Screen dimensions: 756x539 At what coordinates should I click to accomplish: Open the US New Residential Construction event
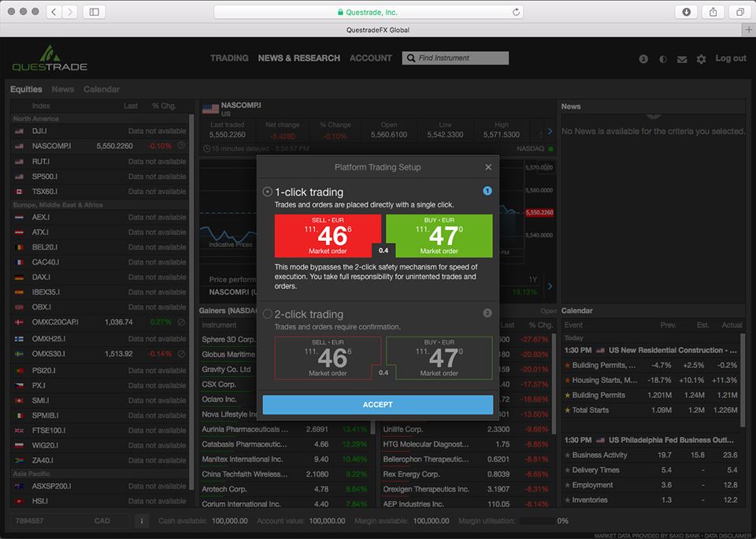pos(650,351)
